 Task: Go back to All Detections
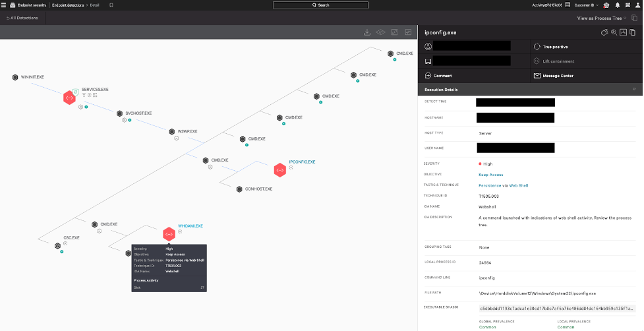point(22,18)
